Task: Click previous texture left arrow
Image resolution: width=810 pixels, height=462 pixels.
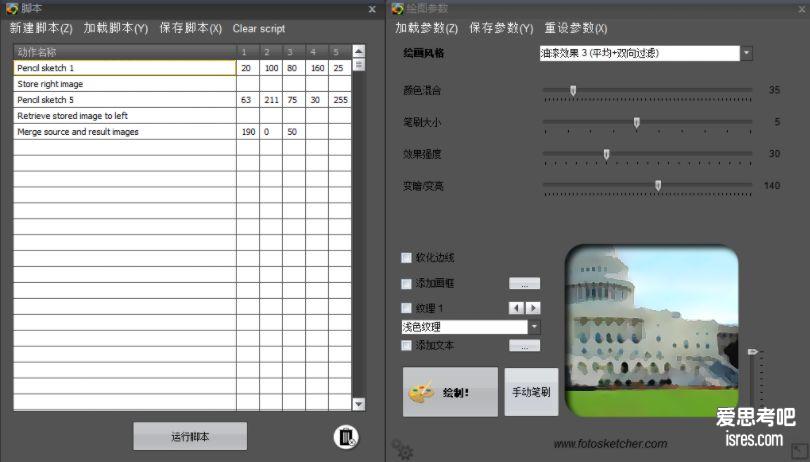Action: [x=516, y=308]
